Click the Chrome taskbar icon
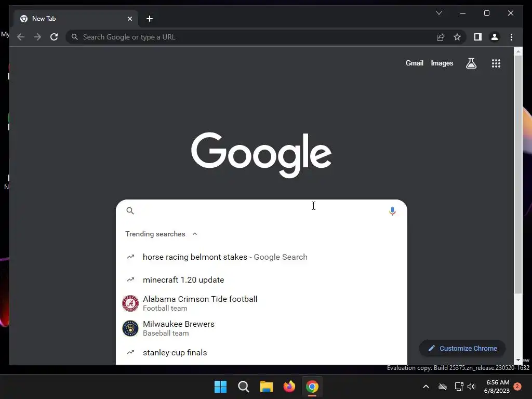Image resolution: width=532 pixels, height=399 pixels. click(312, 387)
